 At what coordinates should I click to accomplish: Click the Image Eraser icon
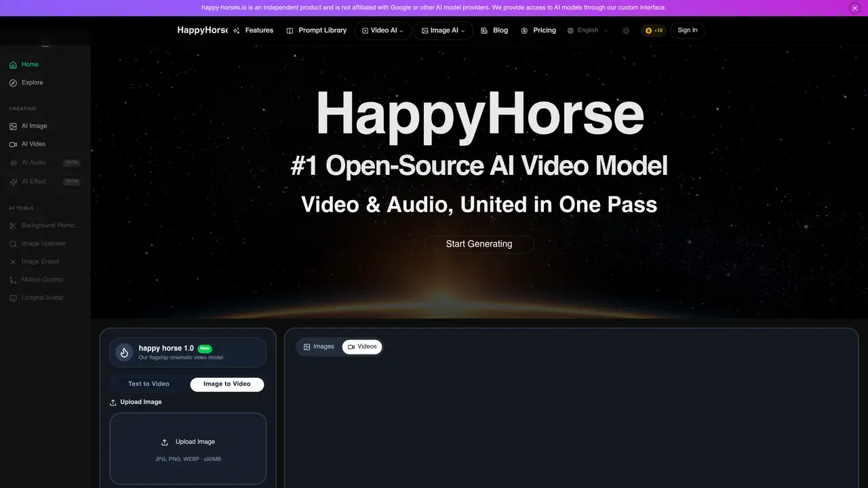click(x=13, y=262)
